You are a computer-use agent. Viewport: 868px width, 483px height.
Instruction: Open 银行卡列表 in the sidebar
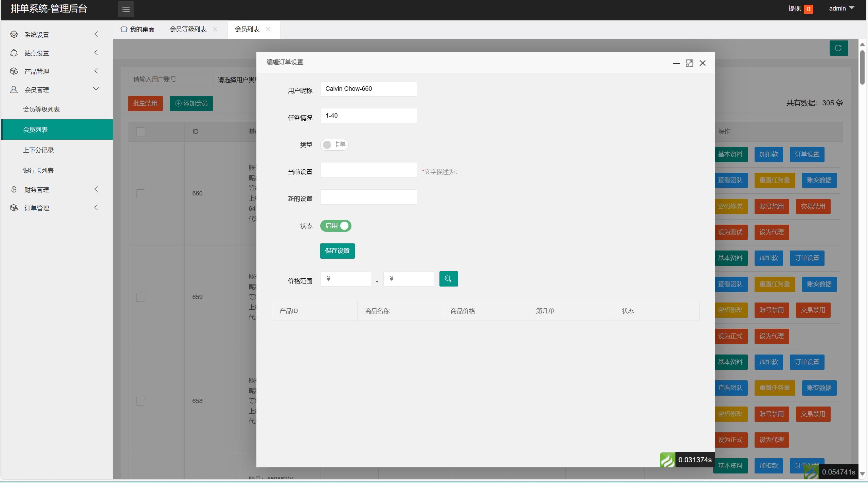tap(38, 170)
